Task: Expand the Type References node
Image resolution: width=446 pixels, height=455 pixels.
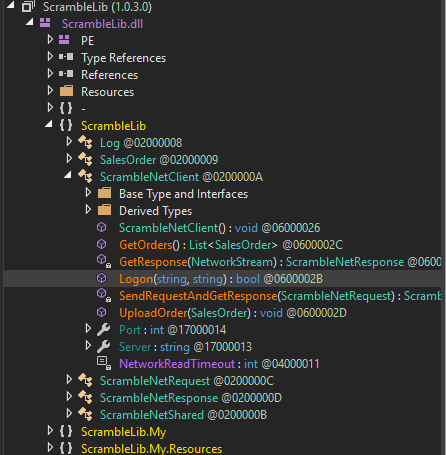Action: [x=50, y=57]
